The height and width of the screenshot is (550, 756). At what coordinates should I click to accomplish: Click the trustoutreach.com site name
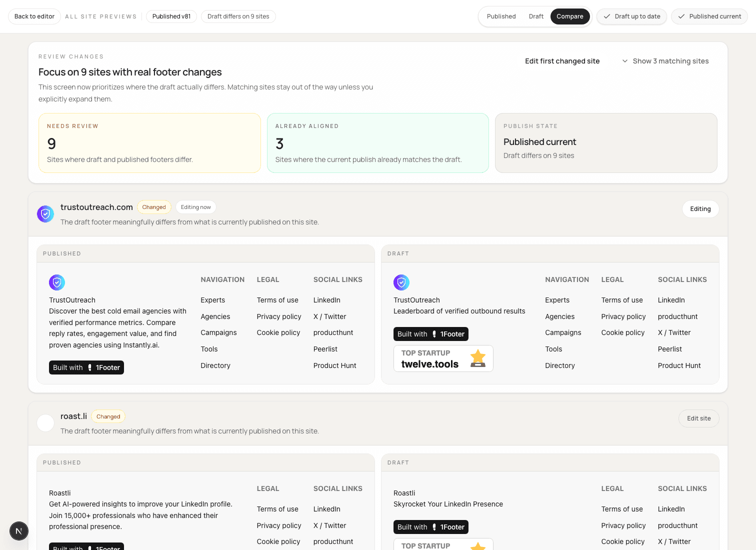(96, 207)
